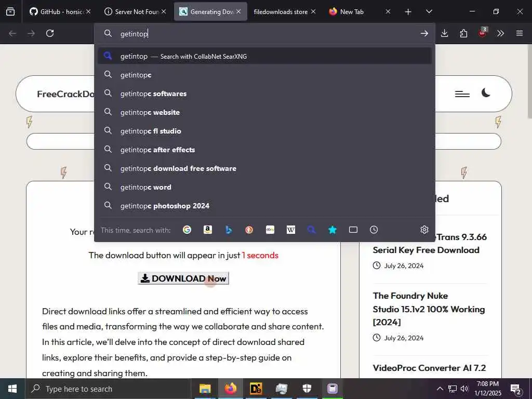Image resolution: width=532 pixels, height=399 pixels.
Task: Search this time with CollabNet SearXNG
Action: click(x=312, y=230)
